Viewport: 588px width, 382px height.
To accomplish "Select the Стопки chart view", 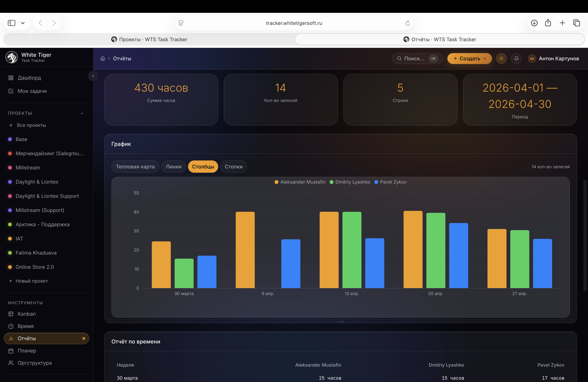I will 234,166.
